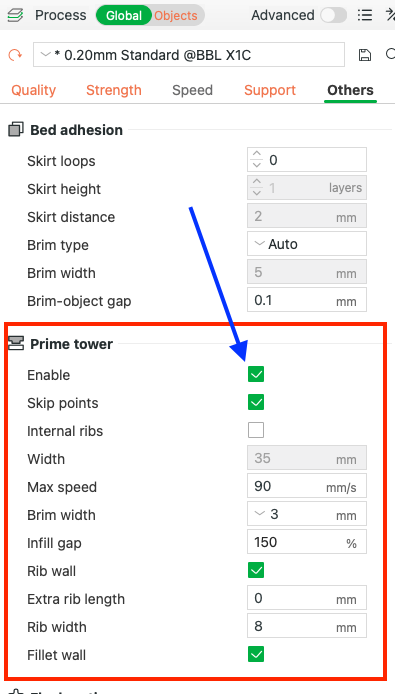This screenshot has width=395, height=694.
Task: Open the prime tower Brim width dropdown
Action: (307, 514)
